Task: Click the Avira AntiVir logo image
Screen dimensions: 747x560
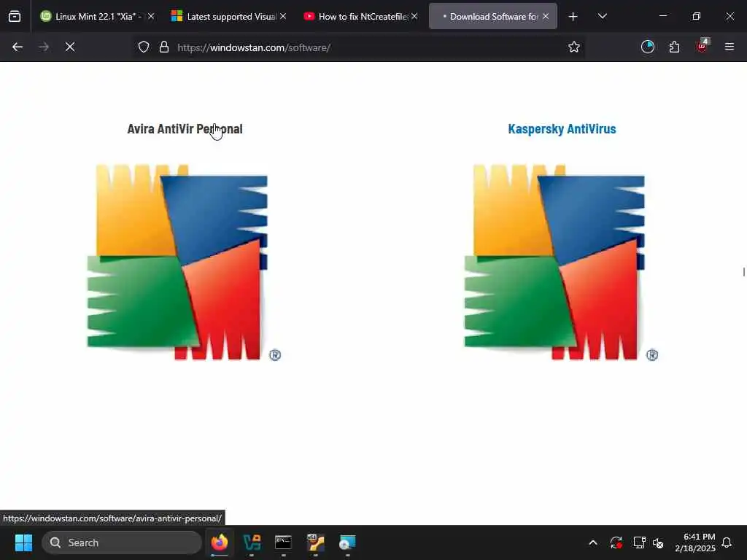Action: click(x=185, y=262)
